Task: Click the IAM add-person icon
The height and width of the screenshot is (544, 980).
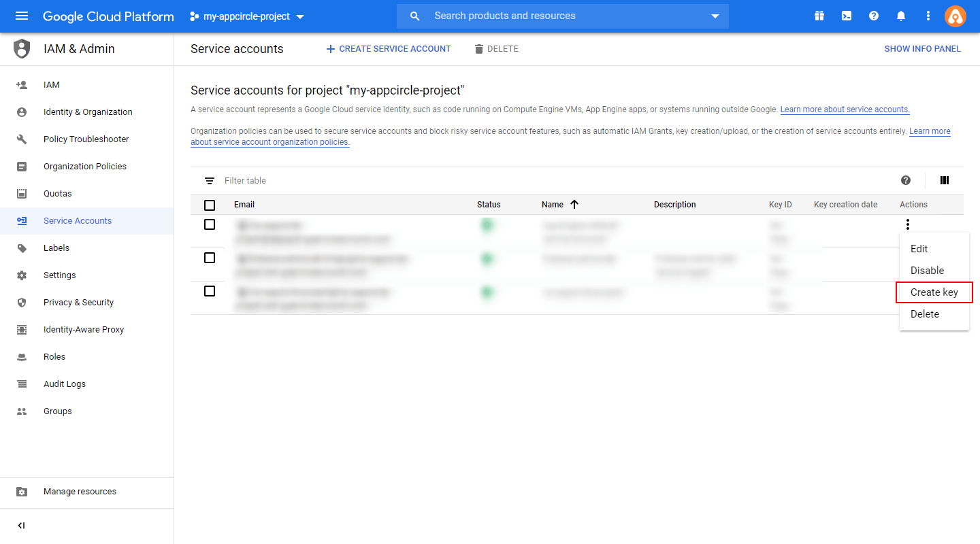Action: click(22, 85)
